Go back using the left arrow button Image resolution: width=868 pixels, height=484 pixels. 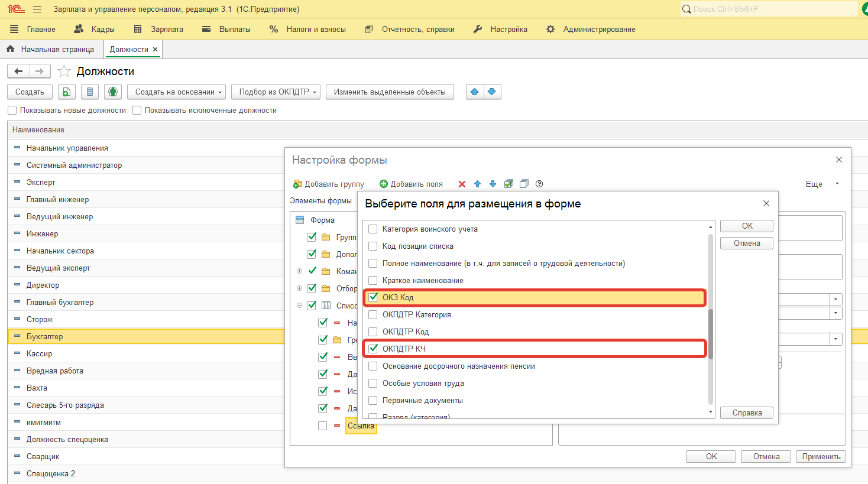point(18,72)
